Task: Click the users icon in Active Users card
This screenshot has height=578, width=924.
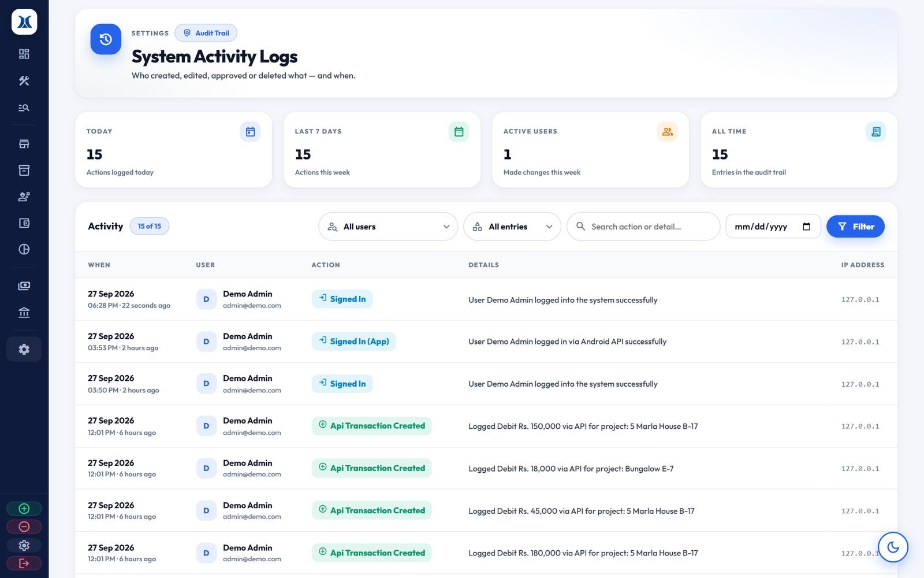Action: click(x=667, y=132)
